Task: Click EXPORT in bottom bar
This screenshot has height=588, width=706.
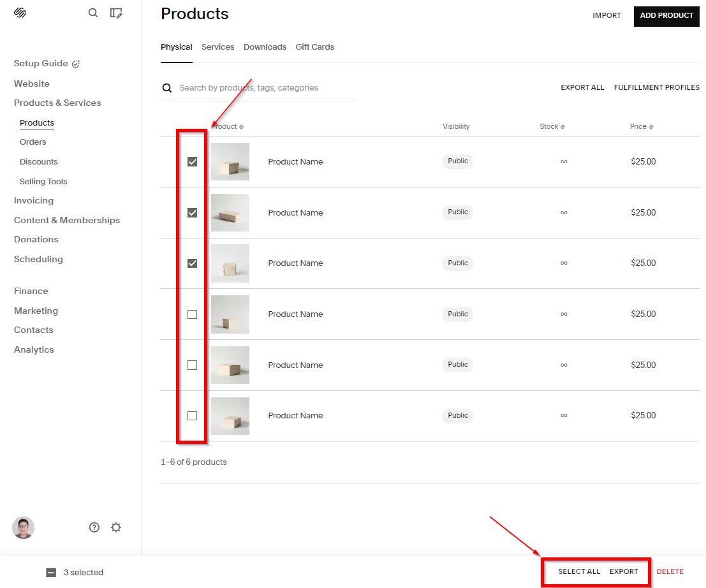Action: pos(624,572)
